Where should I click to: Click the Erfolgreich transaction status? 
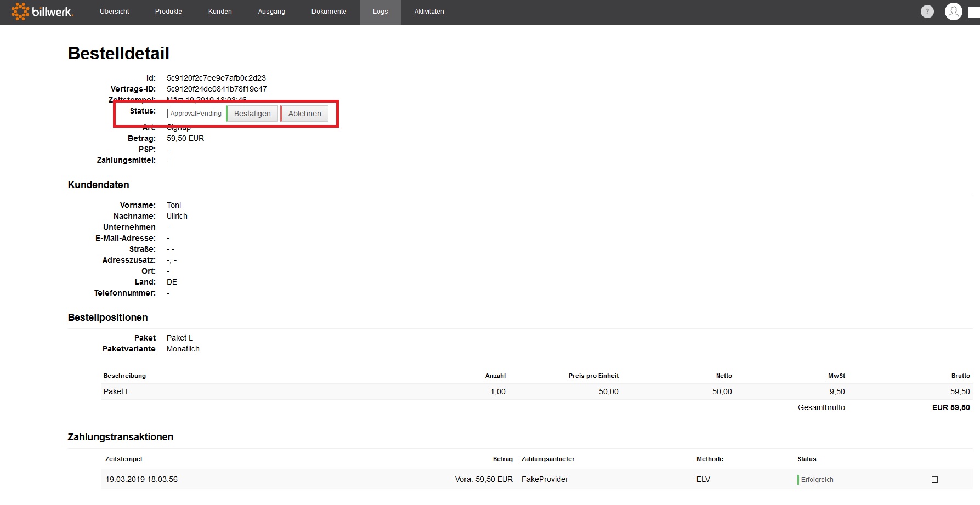coord(817,480)
